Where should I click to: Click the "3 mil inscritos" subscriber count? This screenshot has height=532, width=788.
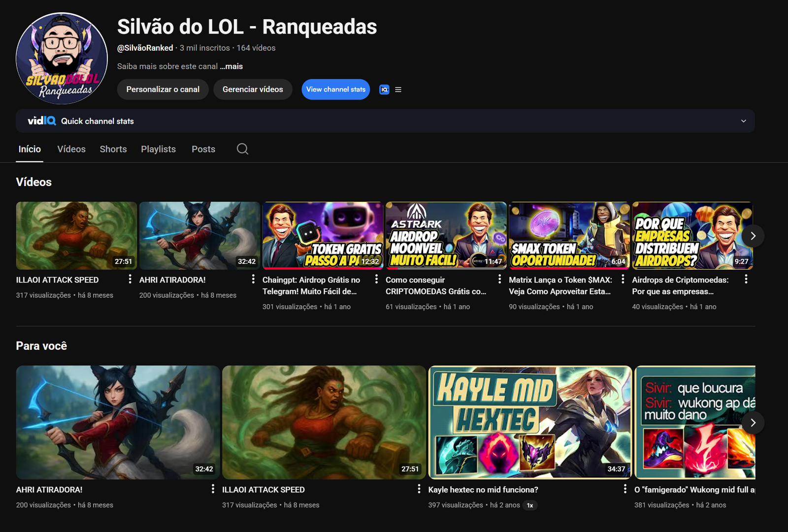pos(205,48)
